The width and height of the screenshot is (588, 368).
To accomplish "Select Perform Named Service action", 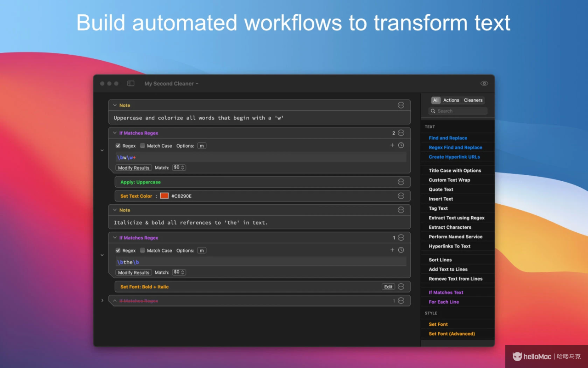I will (x=456, y=237).
